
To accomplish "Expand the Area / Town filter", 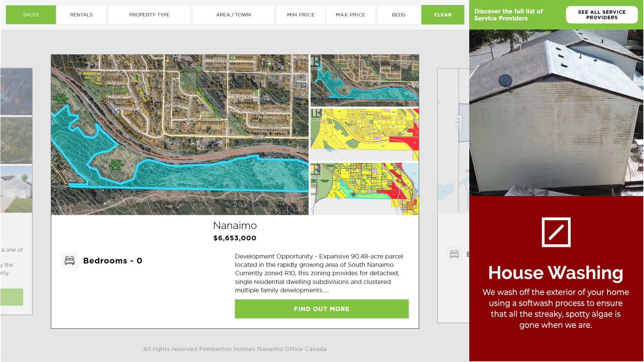I will (x=233, y=15).
